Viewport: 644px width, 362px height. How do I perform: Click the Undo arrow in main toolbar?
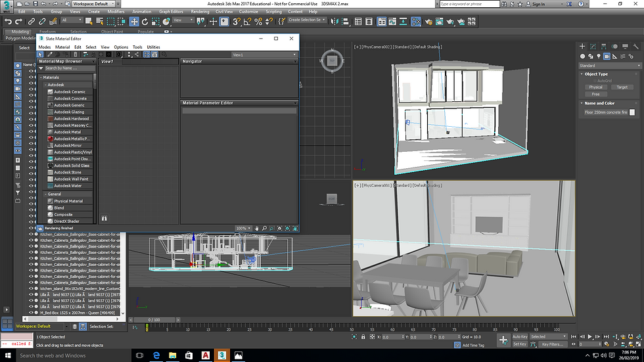[x=8, y=21]
